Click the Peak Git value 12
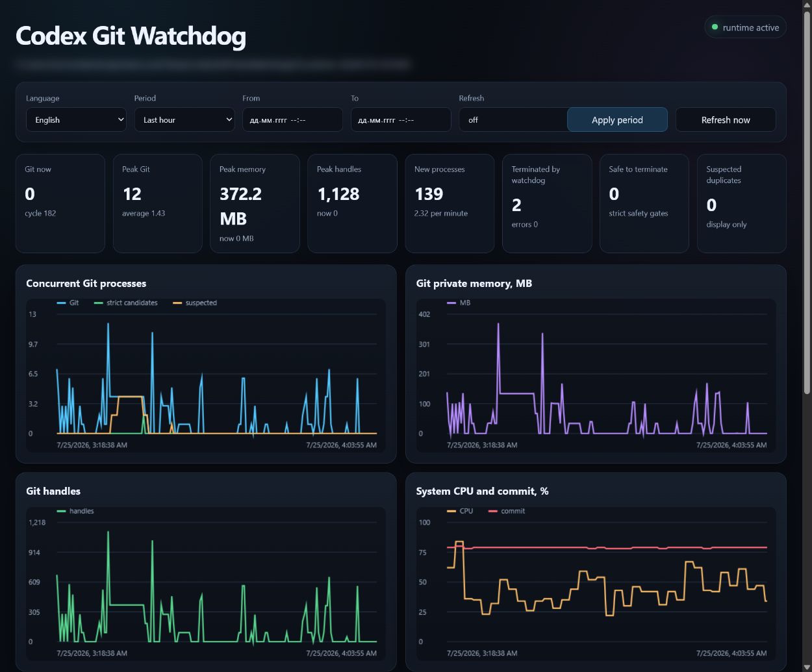The height and width of the screenshot is (672, 812). [x=132, y=194]
